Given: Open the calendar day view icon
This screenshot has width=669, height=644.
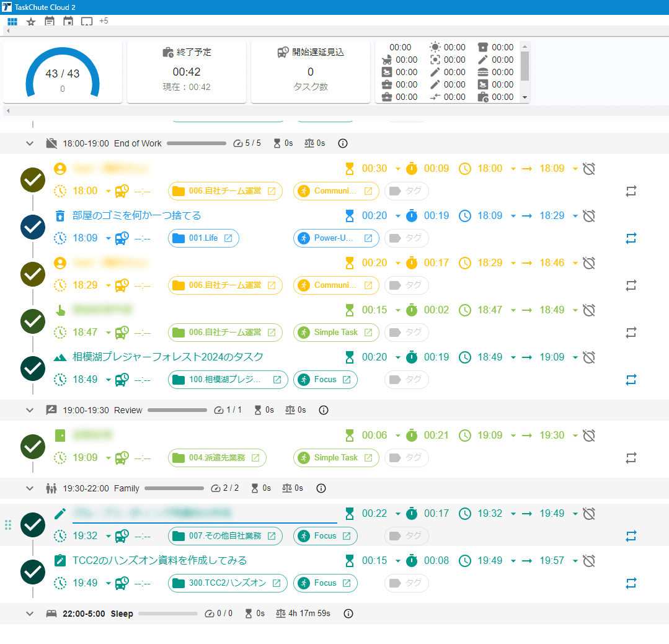Looking at the screenshot, I should tap(68, 21).
